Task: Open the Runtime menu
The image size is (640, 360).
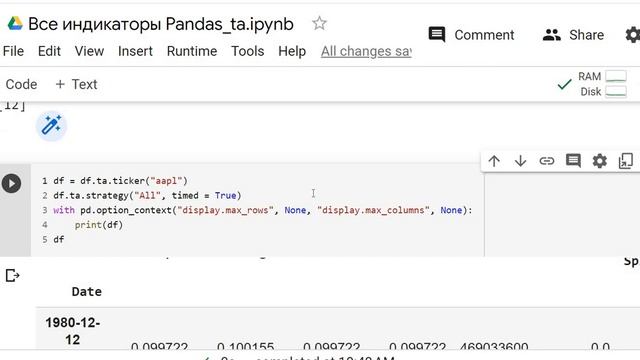Action: click(192, 51)
